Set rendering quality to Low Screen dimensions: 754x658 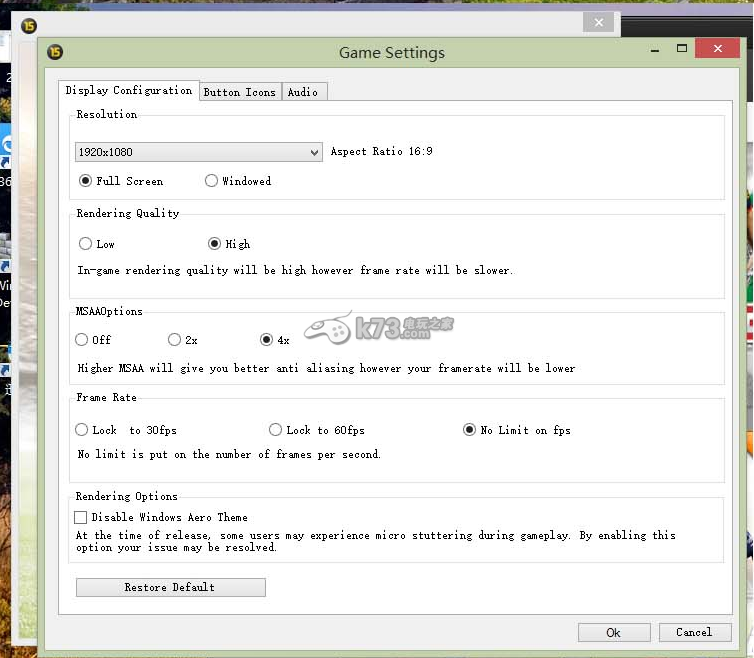coord(85,244)
